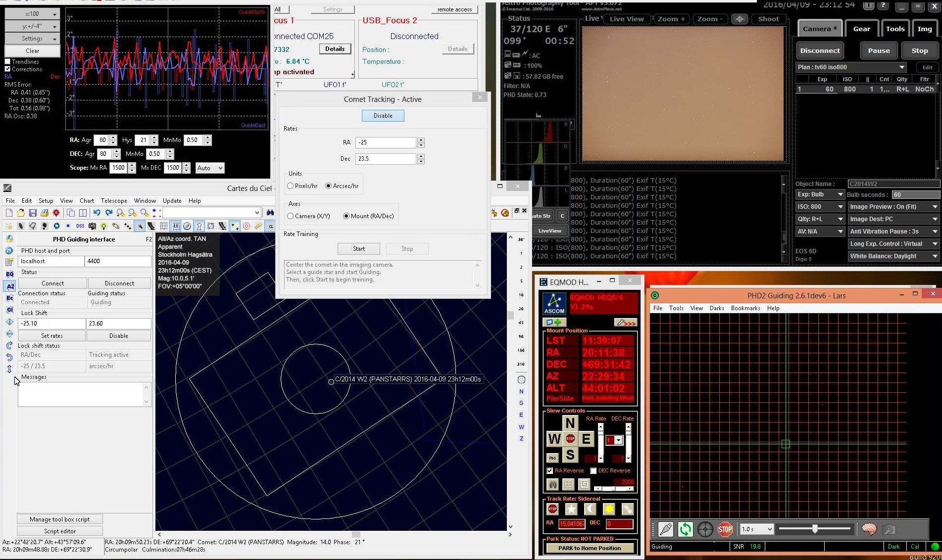Select Mount (RA/Dec) axes radio button
942x560 pixels.
(346, 216)
